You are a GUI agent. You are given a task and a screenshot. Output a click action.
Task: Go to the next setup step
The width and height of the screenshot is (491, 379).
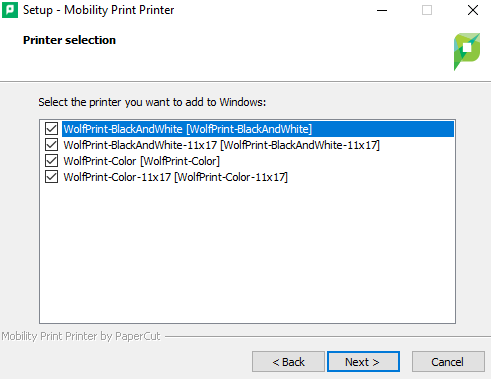363,362
